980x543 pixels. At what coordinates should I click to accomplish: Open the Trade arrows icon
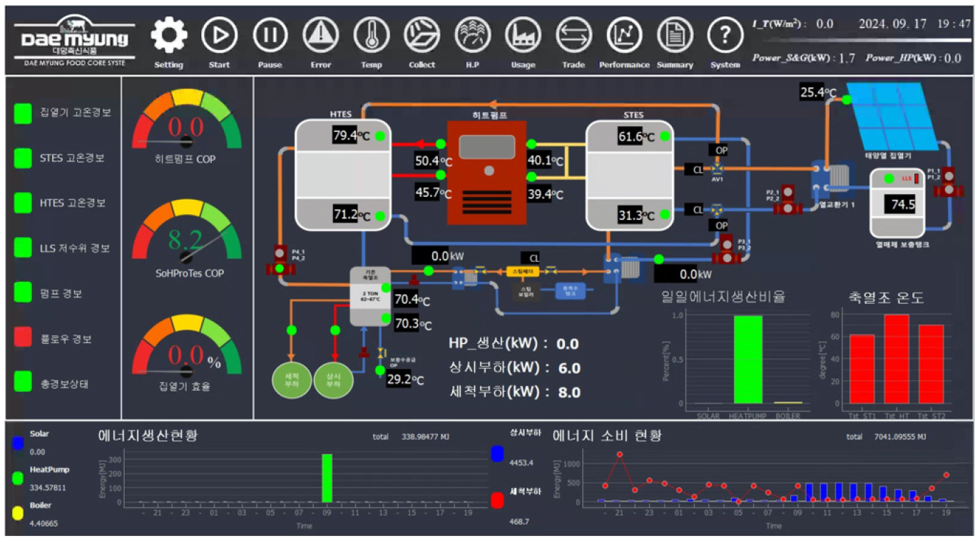coord(573,35)
